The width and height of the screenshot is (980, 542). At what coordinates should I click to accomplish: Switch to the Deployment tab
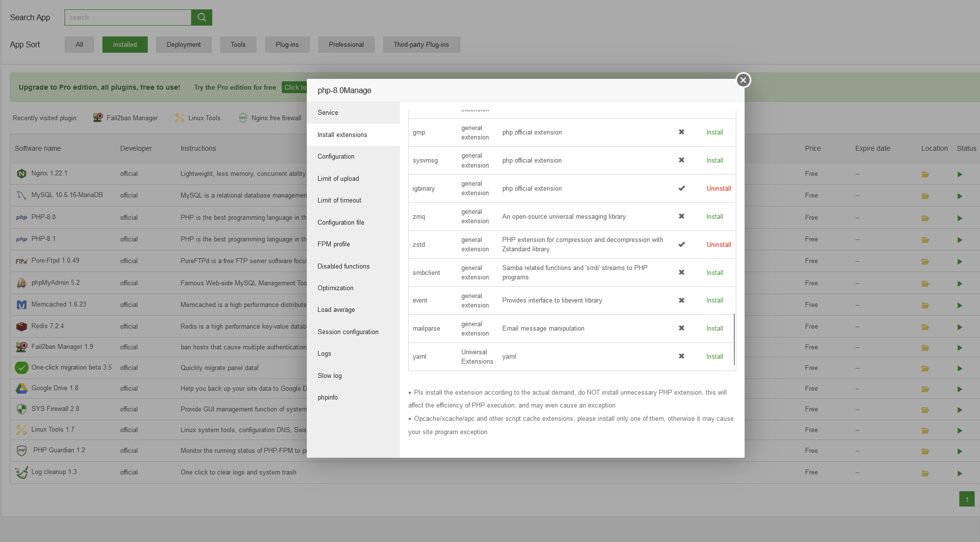pyautogui.click(x=184, y=44)
